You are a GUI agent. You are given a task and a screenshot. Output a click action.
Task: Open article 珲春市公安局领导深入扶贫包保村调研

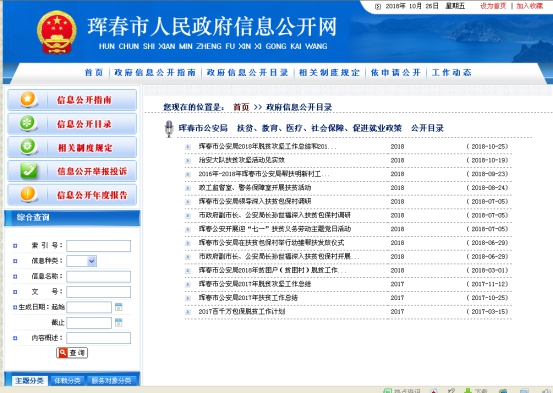[255, 201]
